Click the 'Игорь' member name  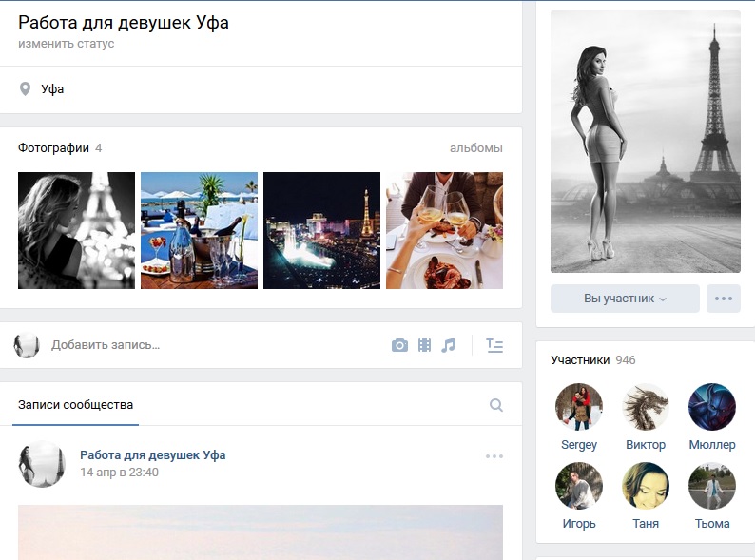[579, 524]
